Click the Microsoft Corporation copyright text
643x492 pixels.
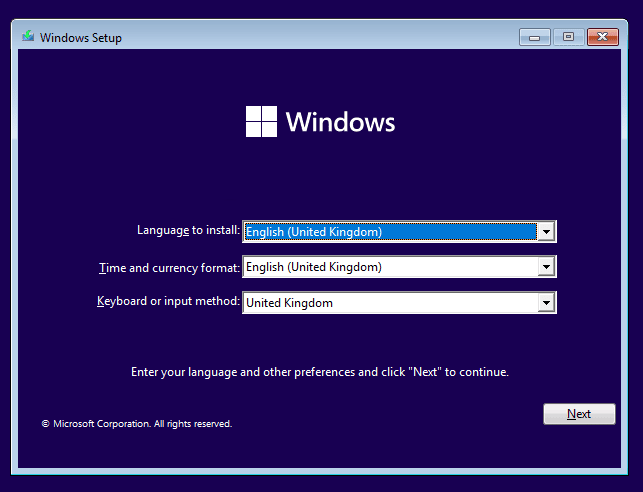point(137,424)
